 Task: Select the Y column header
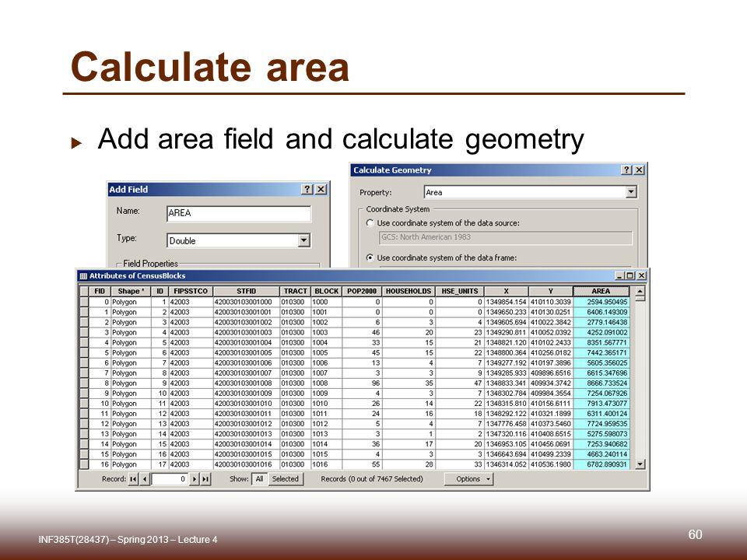pyautogui.click(x=551, y=291)
